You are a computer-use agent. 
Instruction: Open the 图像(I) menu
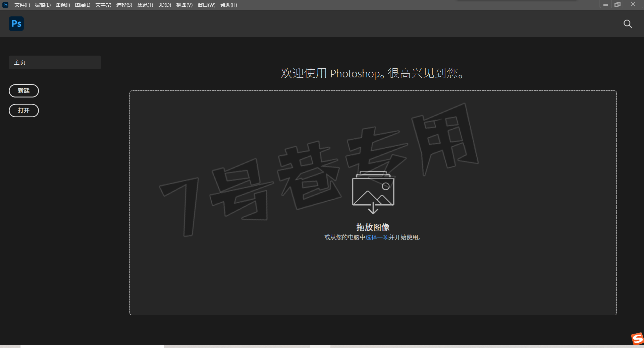tap(63, 5)
